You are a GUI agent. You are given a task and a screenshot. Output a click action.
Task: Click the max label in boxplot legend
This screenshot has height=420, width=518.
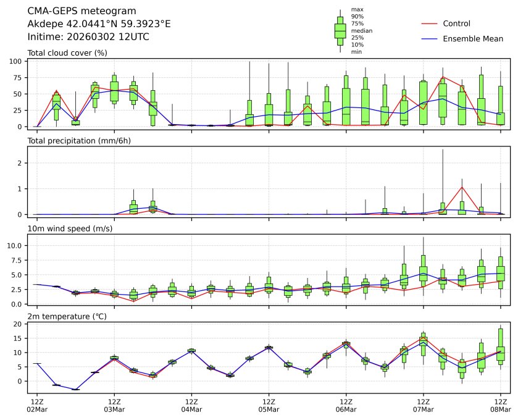click(356, 9)
